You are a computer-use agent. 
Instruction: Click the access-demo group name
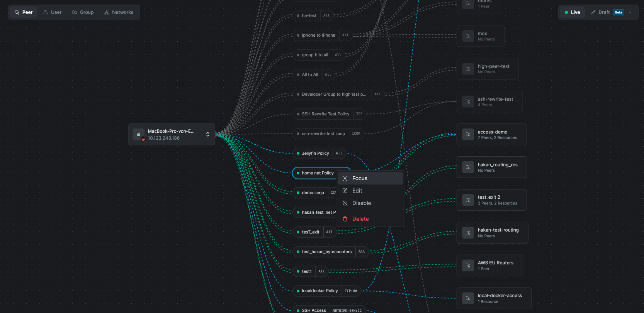[493, 132]
